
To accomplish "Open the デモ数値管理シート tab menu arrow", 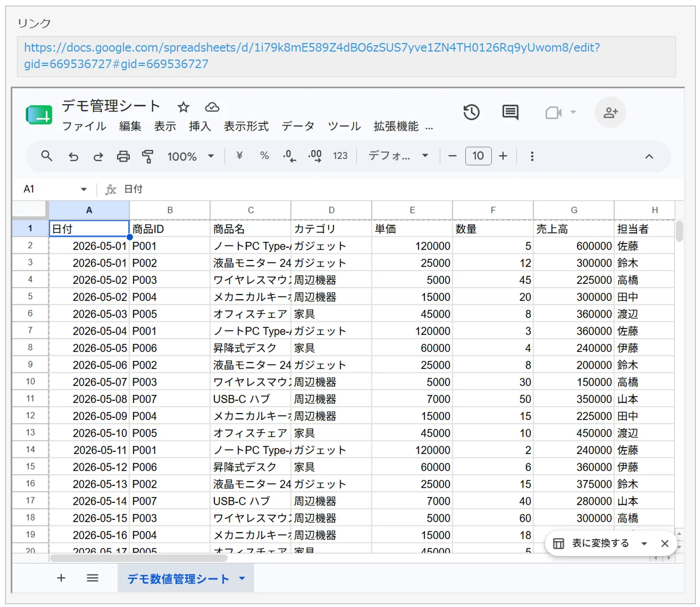I will pyautogui.click(x=242, y=578).
